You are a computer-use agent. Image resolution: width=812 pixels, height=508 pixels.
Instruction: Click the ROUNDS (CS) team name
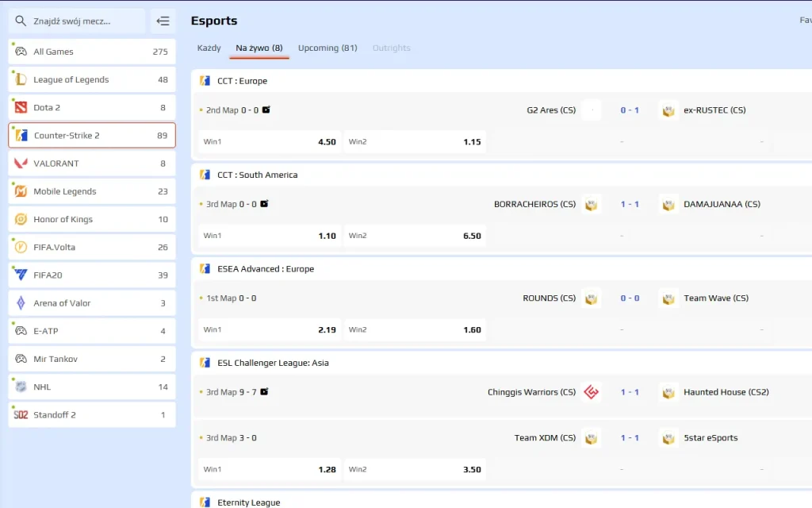pyautogui.click(x=549, y=298)
